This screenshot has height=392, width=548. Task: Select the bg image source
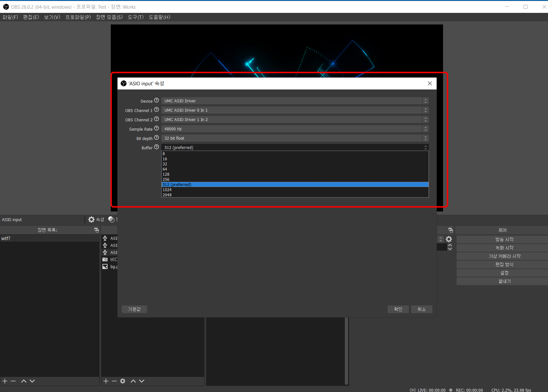pyautogui.click(x=109, y=266)
